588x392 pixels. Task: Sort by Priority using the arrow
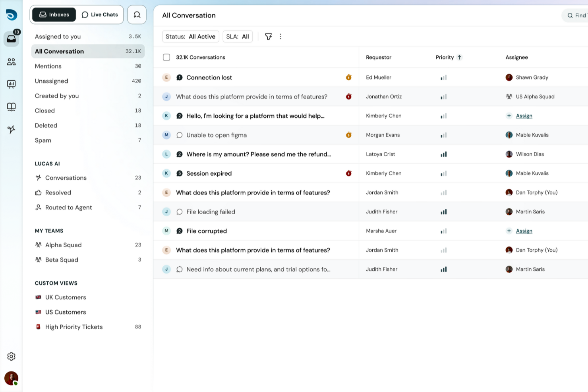coord(459,57)
